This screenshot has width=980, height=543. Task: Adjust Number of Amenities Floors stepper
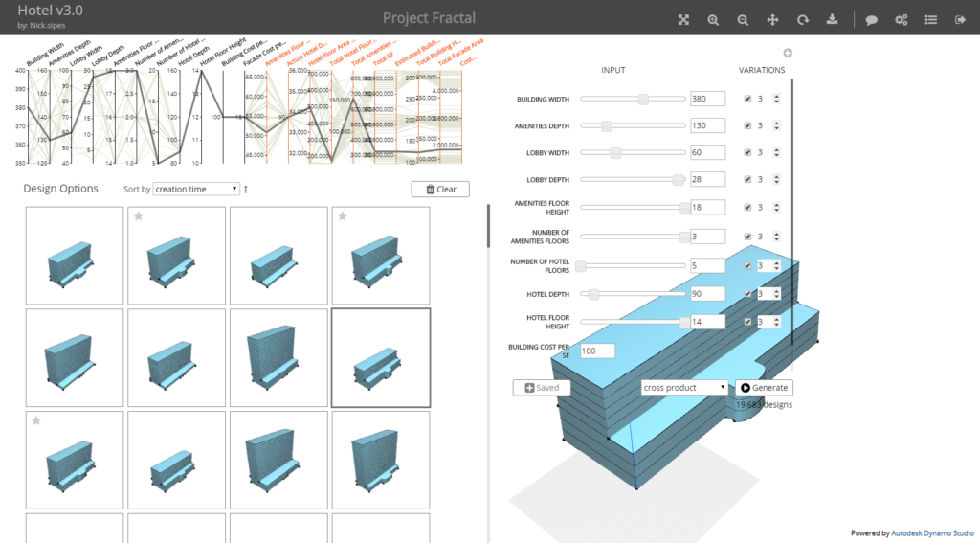click(x=776, y=237)
